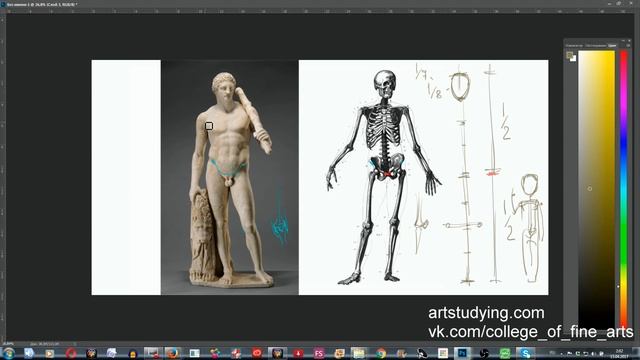Open the Windows Start menu orb
640x360 pixels.
[x=8, y=353]
